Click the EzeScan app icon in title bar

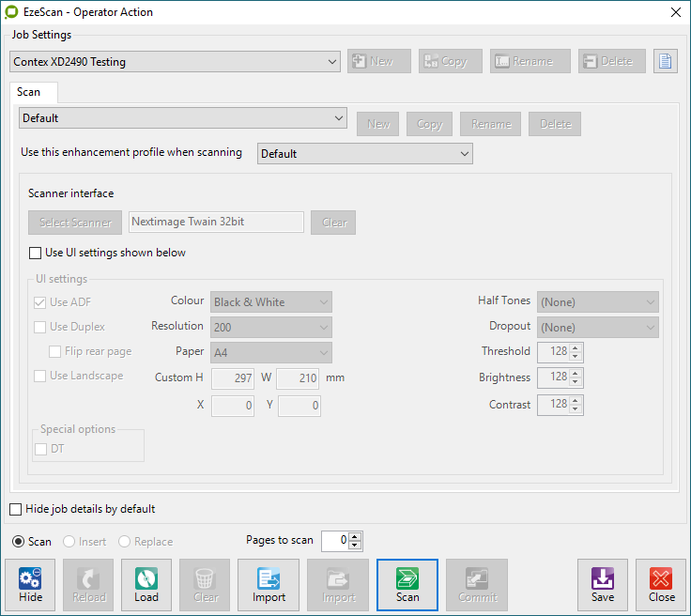click(x=11, y=12)
